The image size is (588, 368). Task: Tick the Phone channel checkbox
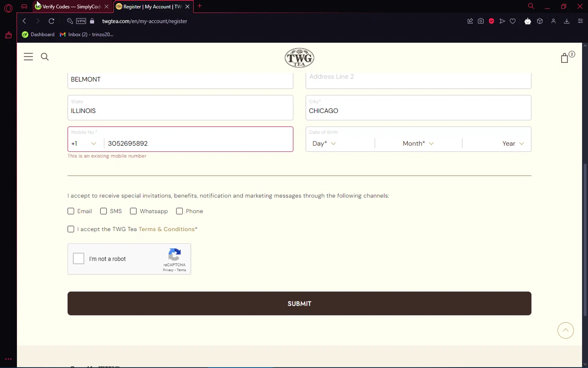click(x=180, y=211)
